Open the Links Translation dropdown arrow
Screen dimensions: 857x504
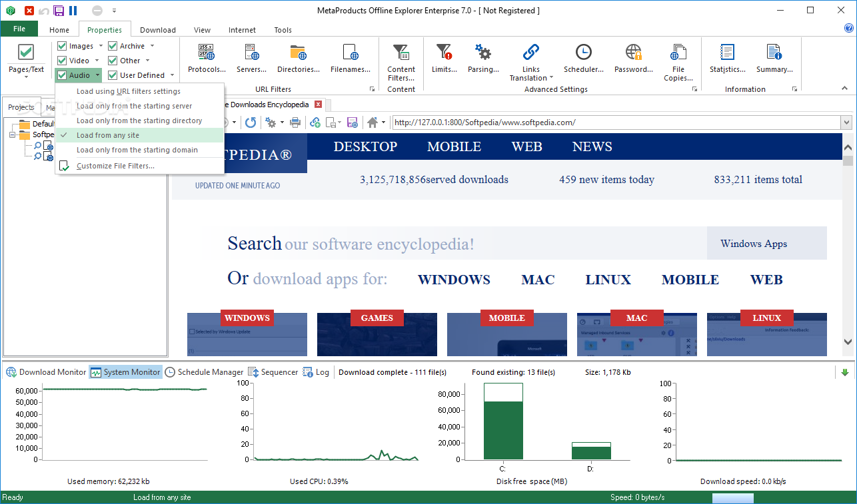[x=551, y=78]
